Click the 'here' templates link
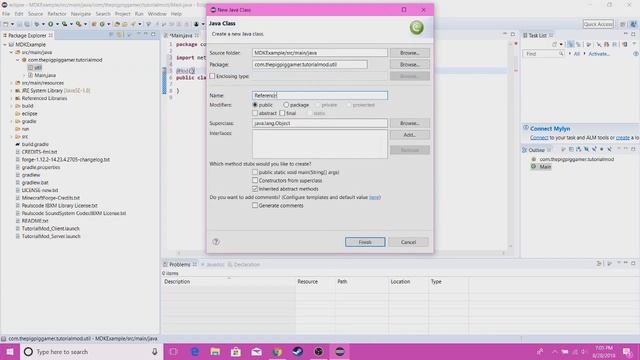 point(374,197)
